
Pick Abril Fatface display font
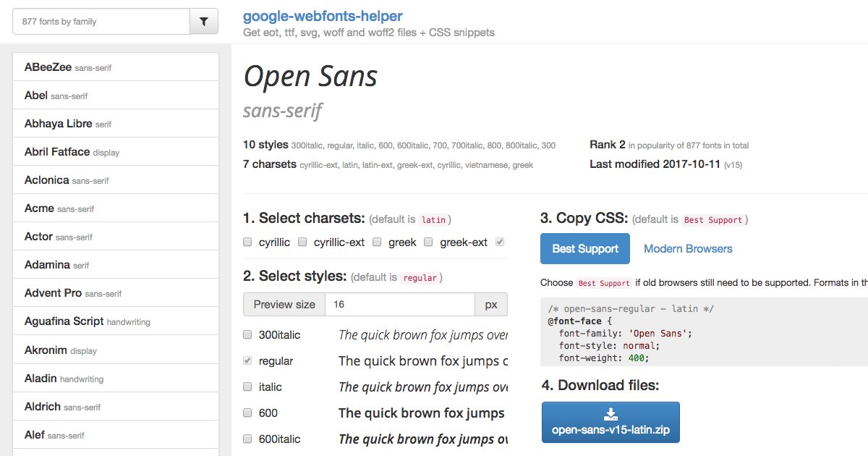click(x=116, y=152)
